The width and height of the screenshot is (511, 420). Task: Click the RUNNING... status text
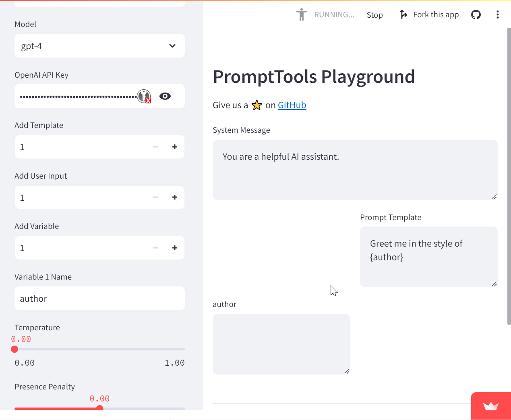point(334,15)
